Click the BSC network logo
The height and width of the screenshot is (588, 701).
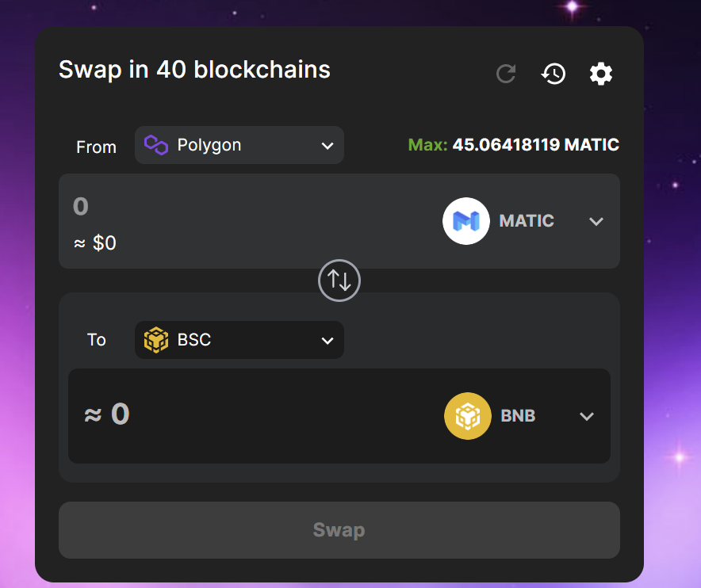coord(156,340)
